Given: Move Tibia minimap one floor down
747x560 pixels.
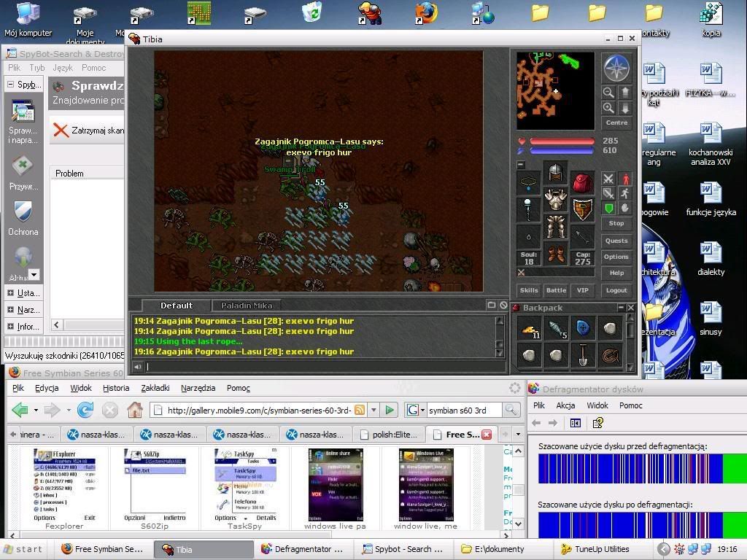Looking at the screenshot, I should 625,108.
